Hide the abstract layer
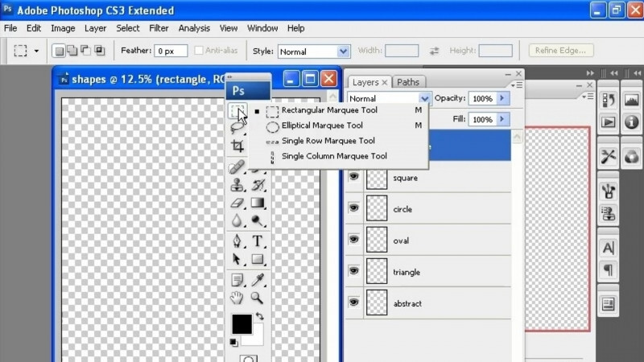Image resolution: width=644 pixels, height=362 pixels. 353,302
